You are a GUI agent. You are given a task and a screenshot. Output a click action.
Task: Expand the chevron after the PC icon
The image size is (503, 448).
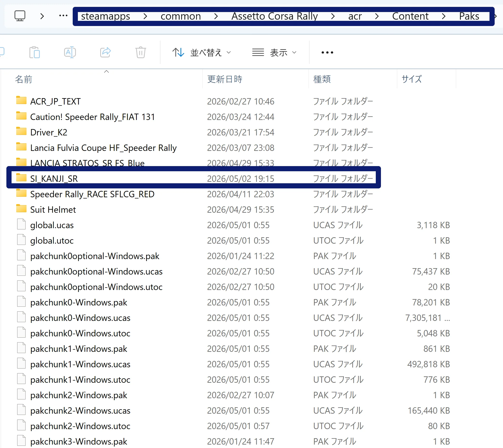click(x=42, y=16)
